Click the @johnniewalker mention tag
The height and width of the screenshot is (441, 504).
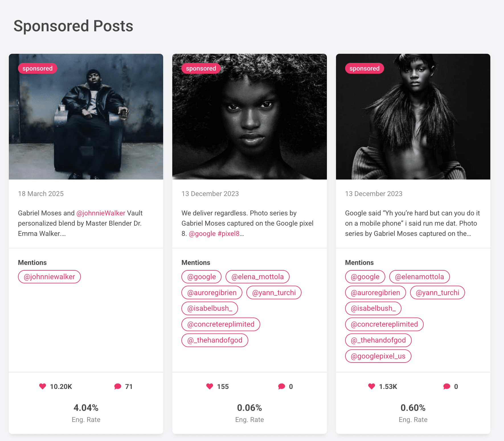[x=49, y=277]
